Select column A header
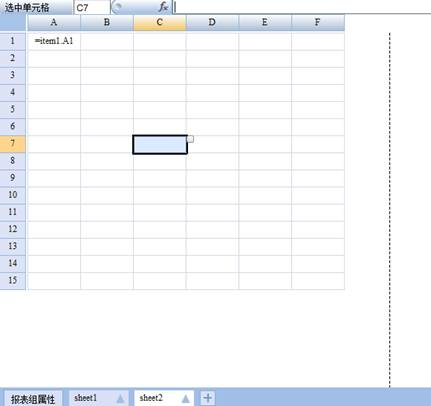Screen dimensions: 431x406 click(54, 23)
